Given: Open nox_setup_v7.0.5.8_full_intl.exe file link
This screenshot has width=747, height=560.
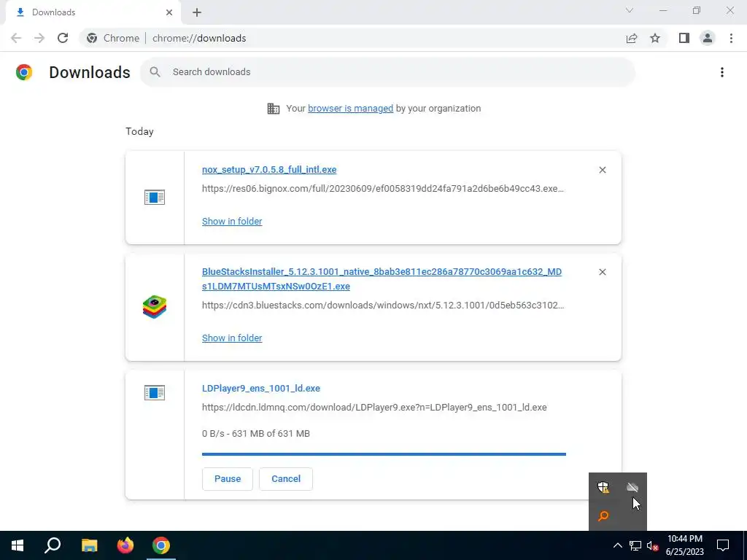Looking at the screenshot, I should (x=269, y=169).
